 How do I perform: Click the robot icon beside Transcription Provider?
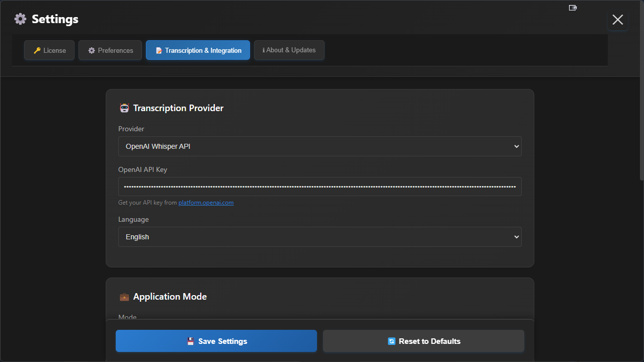click(124, 108)
